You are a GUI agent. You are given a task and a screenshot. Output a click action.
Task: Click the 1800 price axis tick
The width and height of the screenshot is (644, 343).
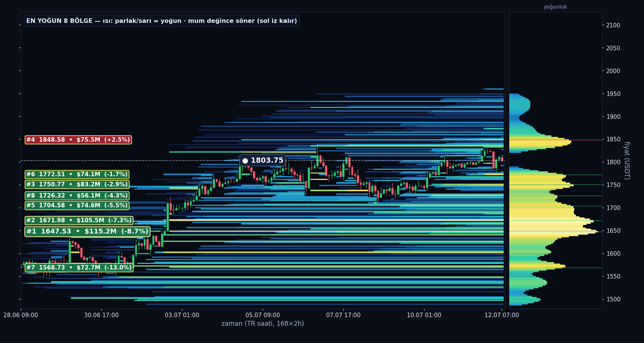click(x=613, y=162)
